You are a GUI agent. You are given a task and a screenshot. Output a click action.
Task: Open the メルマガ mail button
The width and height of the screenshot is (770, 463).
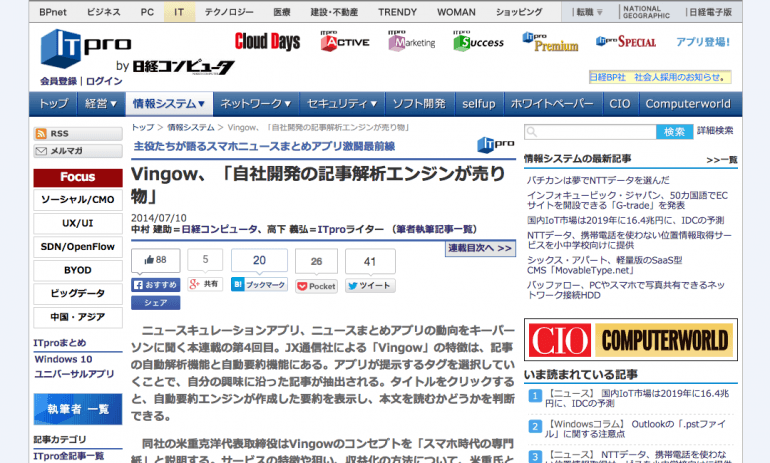tap(78, 151)
